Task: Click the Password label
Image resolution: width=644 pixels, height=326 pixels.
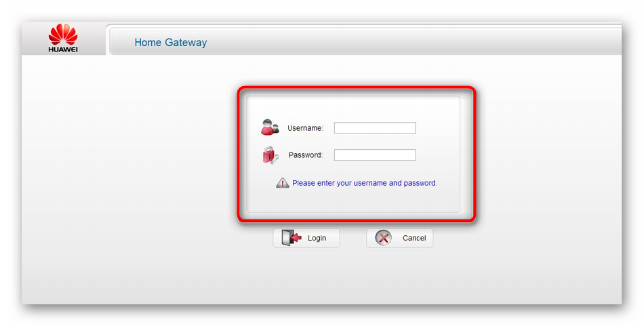Action: [306, 155]
